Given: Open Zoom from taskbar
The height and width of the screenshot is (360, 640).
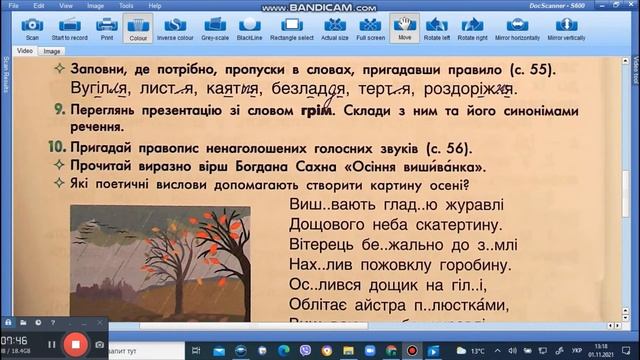Looking at the screenshot, I should pos(370,351).
